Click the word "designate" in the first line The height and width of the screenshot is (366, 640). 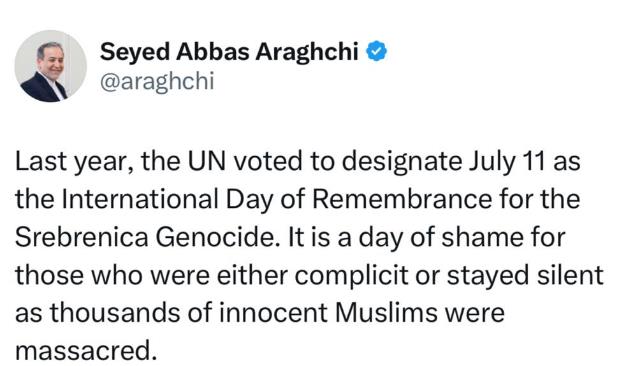[x=402, y=162]
